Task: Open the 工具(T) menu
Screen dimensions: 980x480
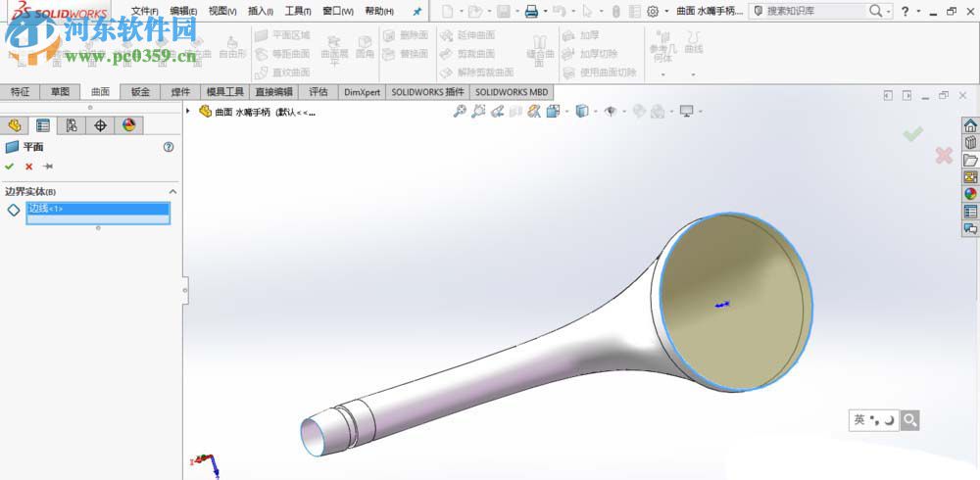Action: pos(298,11)
